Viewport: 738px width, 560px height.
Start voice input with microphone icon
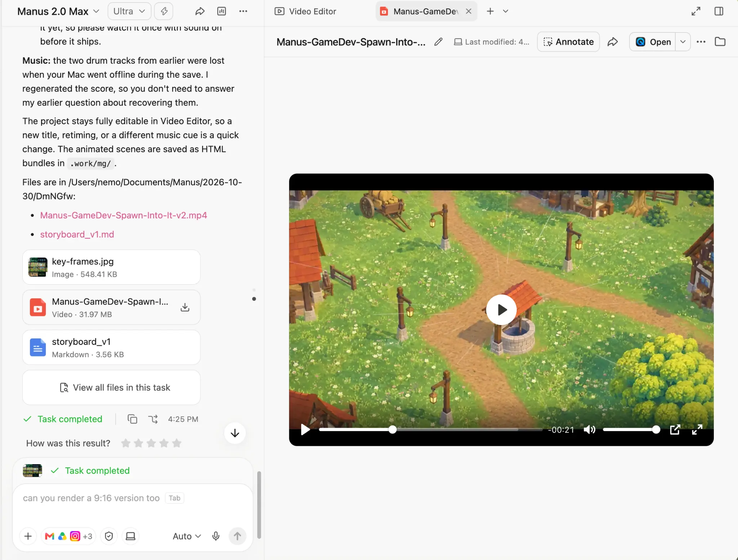click(216, 536)
